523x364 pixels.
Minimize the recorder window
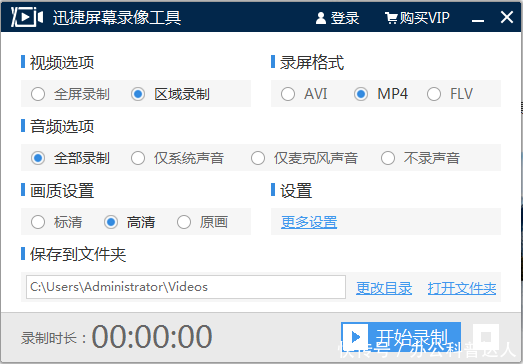tap(478, 21)
